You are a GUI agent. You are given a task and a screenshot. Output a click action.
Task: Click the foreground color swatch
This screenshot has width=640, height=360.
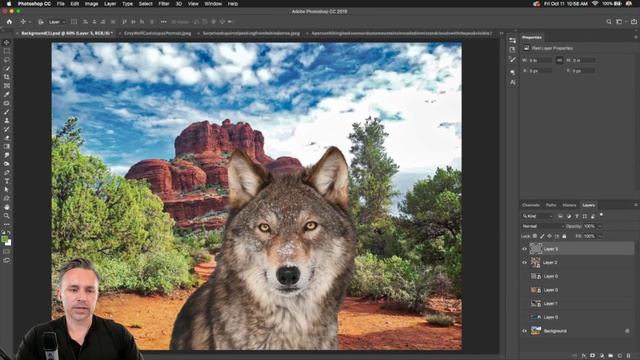[4, 240]
